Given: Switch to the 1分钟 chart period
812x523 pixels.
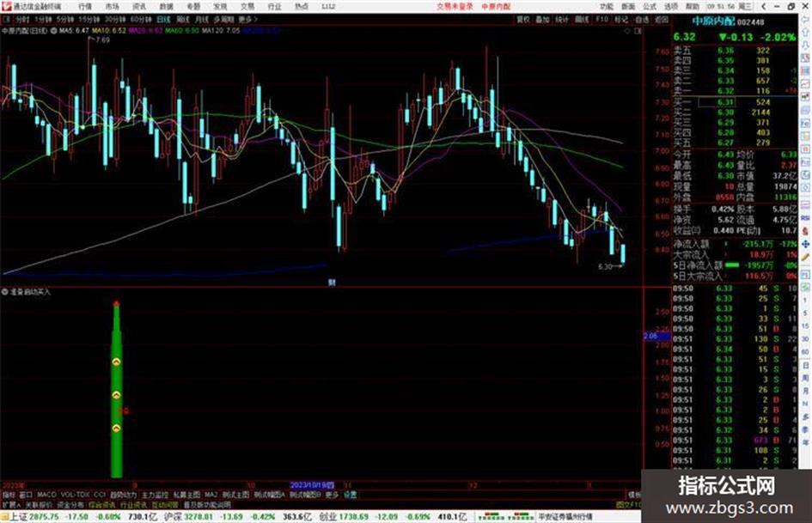Looking at the screenshot, I should [x=43, y=19].
